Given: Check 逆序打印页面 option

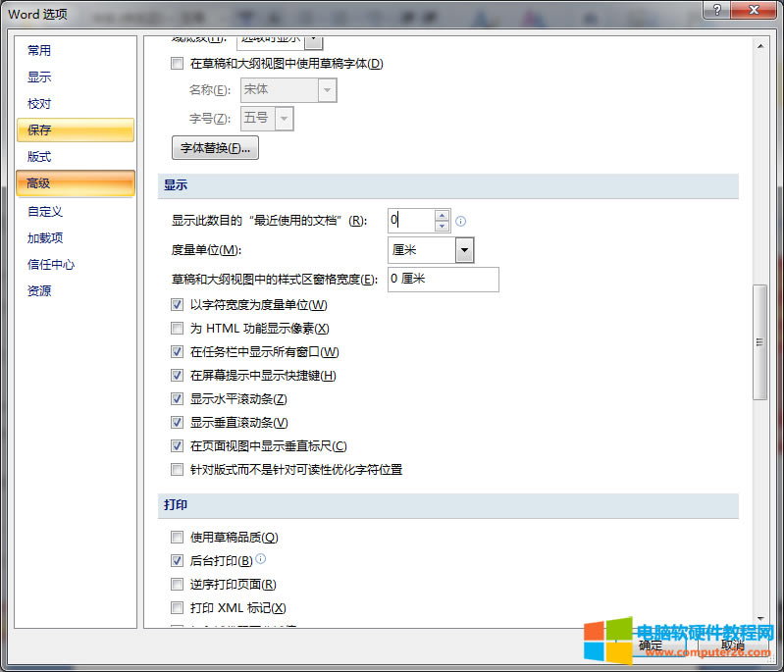Looking at the screenshot, I should [x=178, y=585].
